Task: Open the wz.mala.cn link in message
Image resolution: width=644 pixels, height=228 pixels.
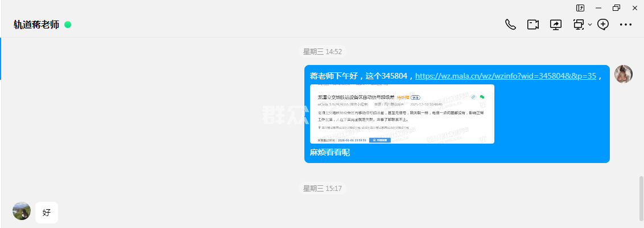Action: [505, 76]
